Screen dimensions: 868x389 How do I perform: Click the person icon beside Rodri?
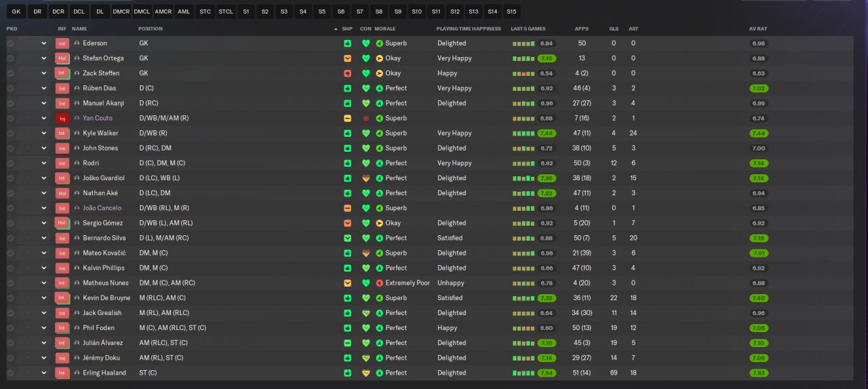(x=77, y=163)
